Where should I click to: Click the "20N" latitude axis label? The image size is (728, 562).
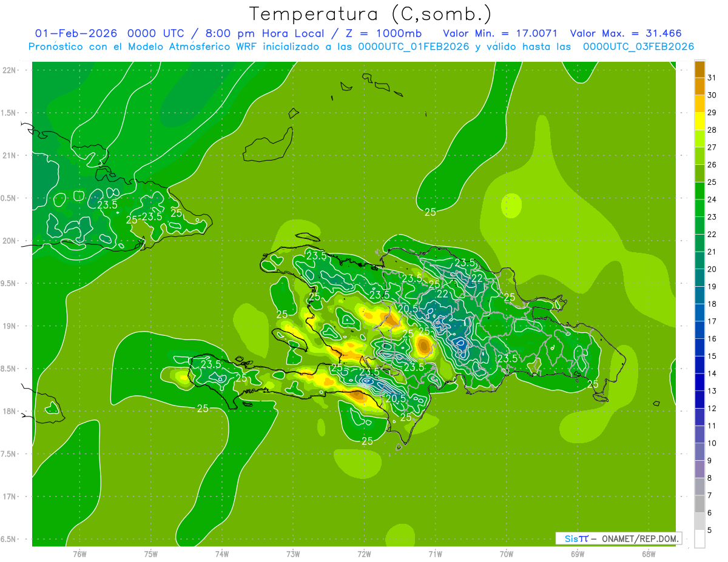coord(10,241)
